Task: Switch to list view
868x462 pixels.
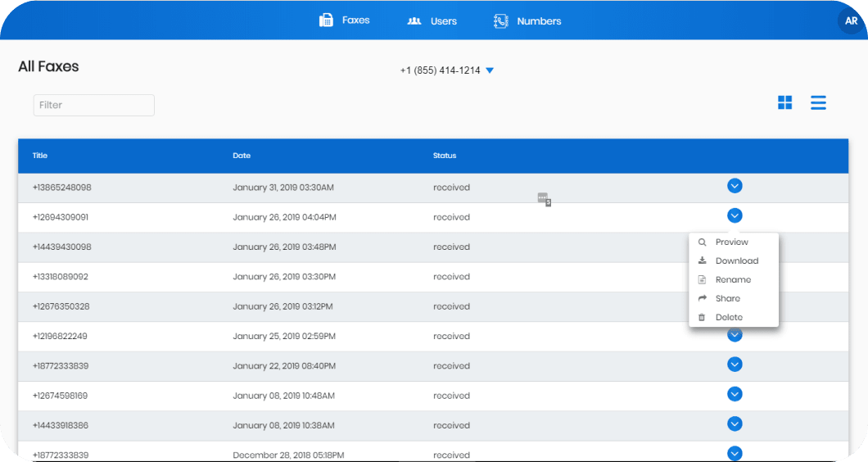Action: pyautogui.click(x=818, y=102)
